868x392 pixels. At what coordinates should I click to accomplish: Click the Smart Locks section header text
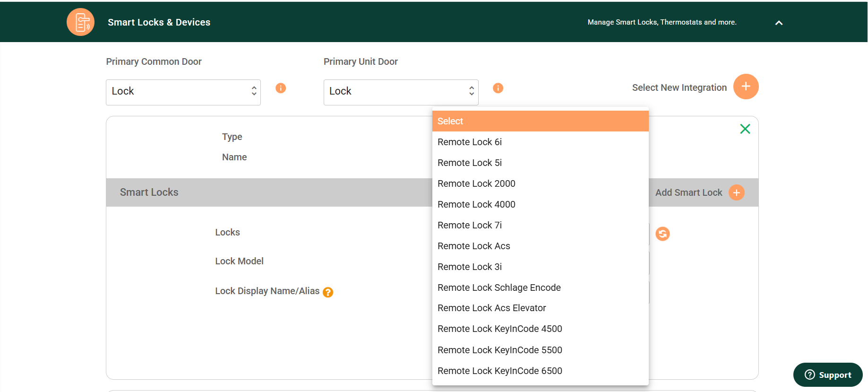click(x=149, y=192)
